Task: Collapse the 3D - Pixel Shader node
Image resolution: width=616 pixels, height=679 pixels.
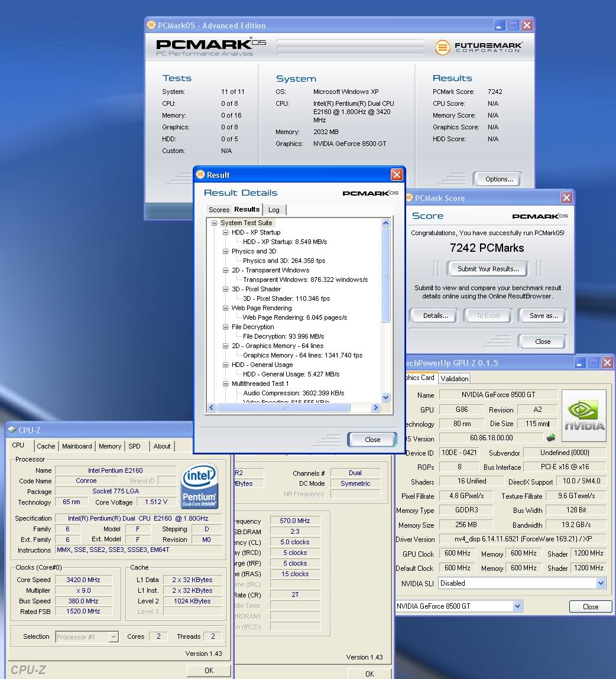Action: point(225,289)
